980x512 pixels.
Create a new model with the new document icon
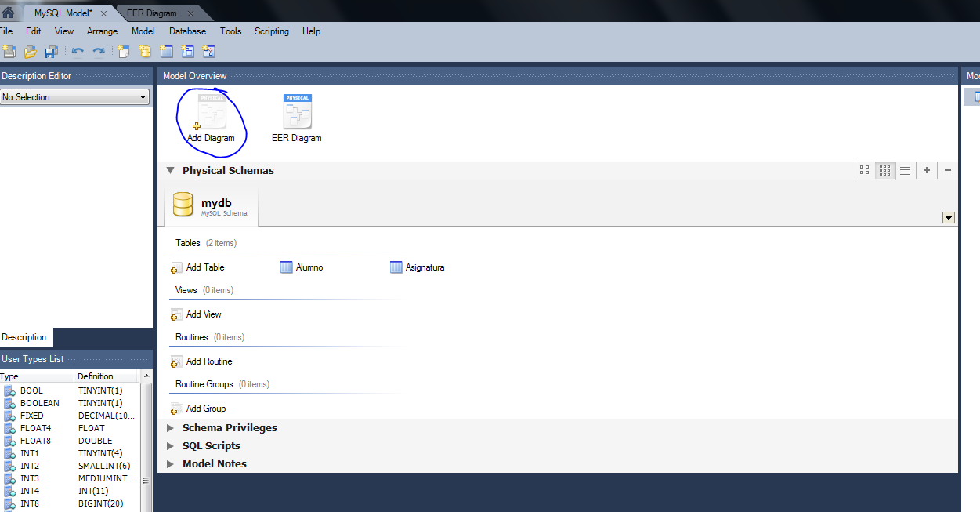tap(9, 51)
